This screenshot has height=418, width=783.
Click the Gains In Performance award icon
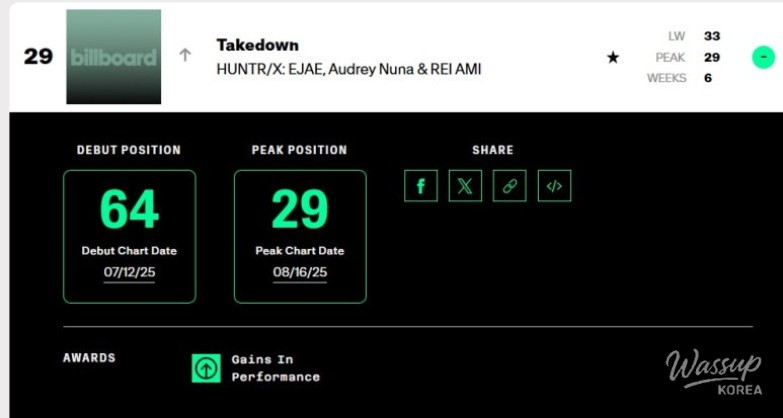206,368
